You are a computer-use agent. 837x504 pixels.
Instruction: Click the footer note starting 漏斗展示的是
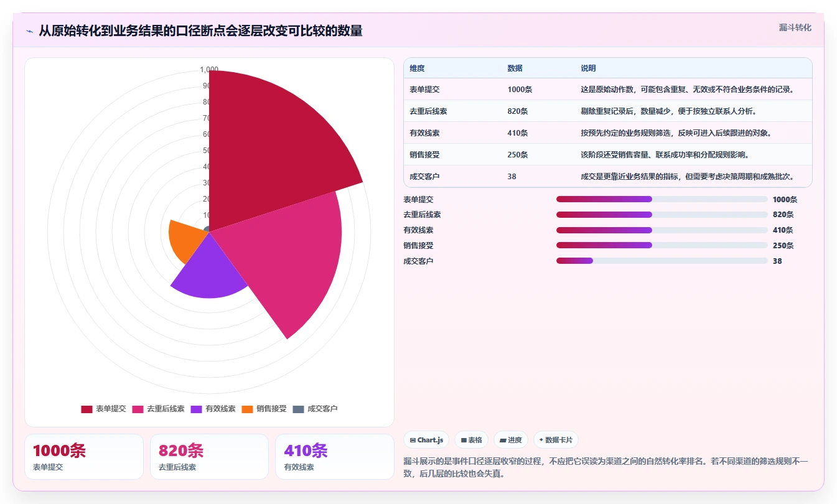[x=606, y=467]
